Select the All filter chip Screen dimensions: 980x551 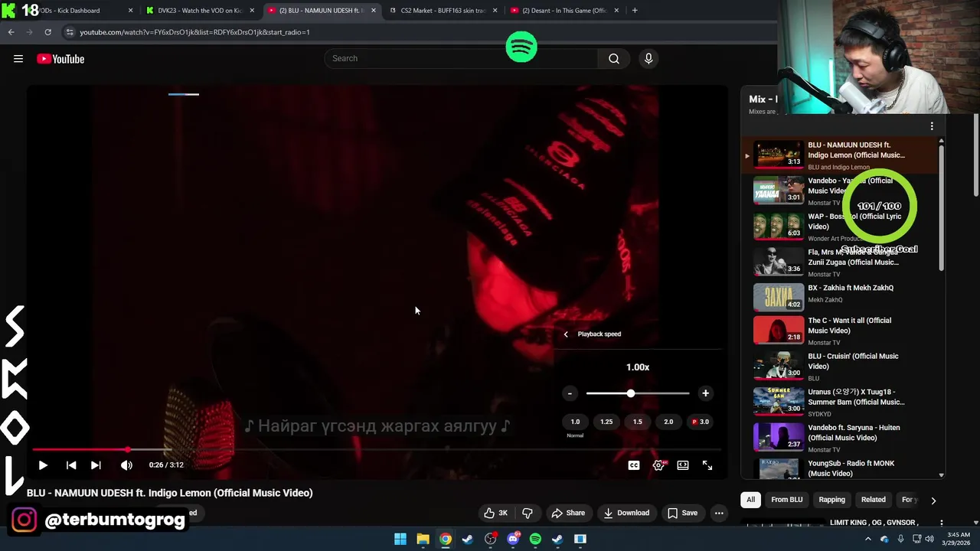tap(750, 500)
